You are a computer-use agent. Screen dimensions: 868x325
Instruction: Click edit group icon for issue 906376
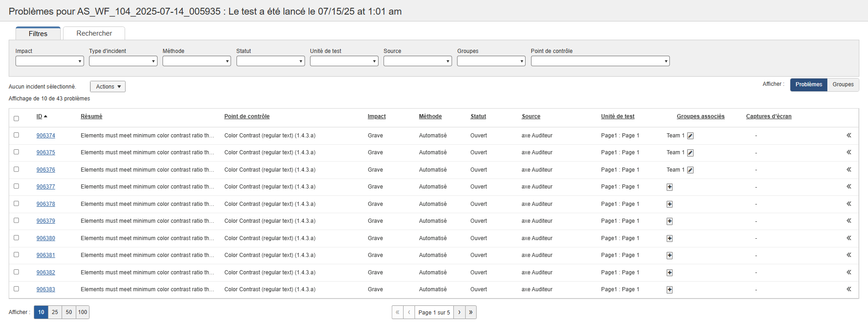[690, 170]
